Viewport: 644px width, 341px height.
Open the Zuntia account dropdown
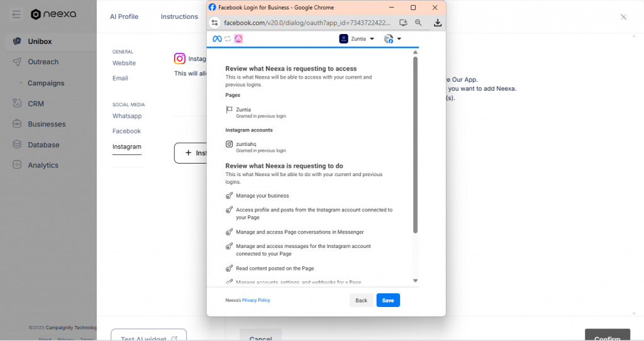coord(357,39)
